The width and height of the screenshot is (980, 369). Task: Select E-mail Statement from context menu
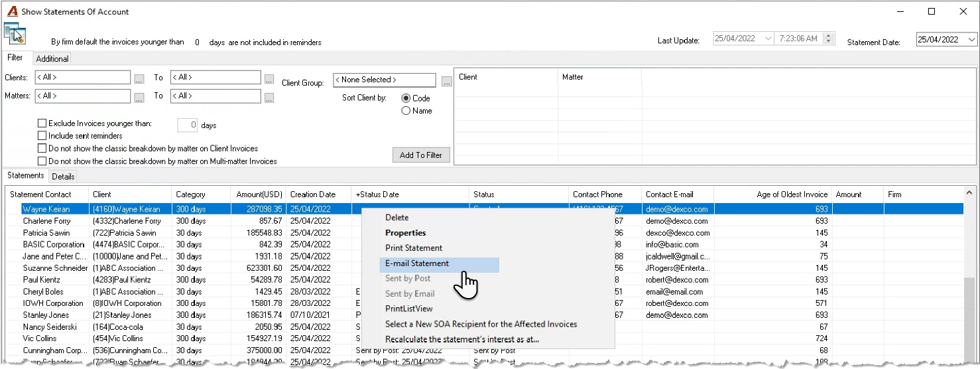point(439,263)
